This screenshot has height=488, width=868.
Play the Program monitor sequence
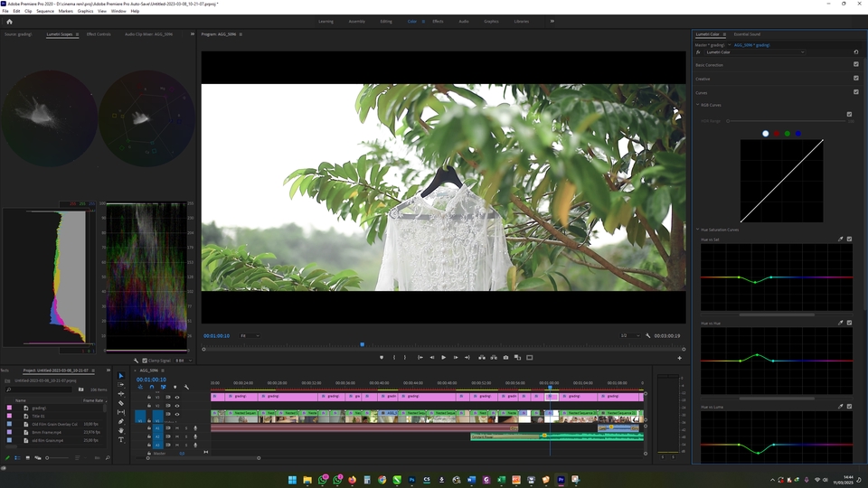pos(443,358)
